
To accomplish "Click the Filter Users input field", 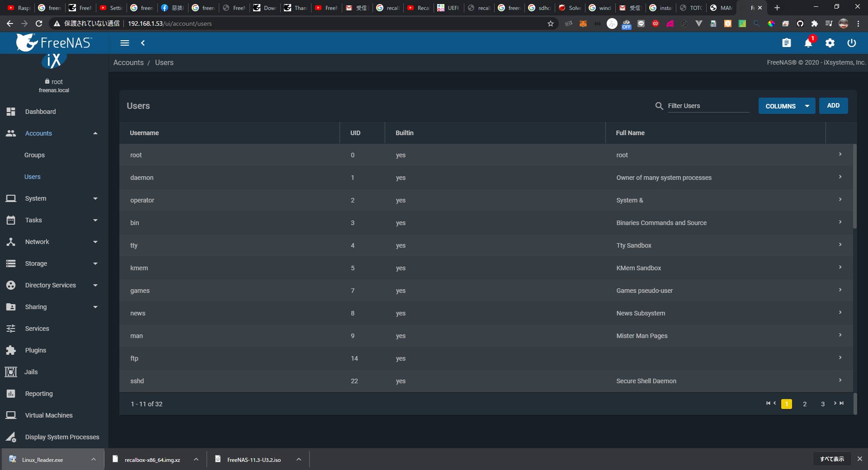I will [708, 106].
